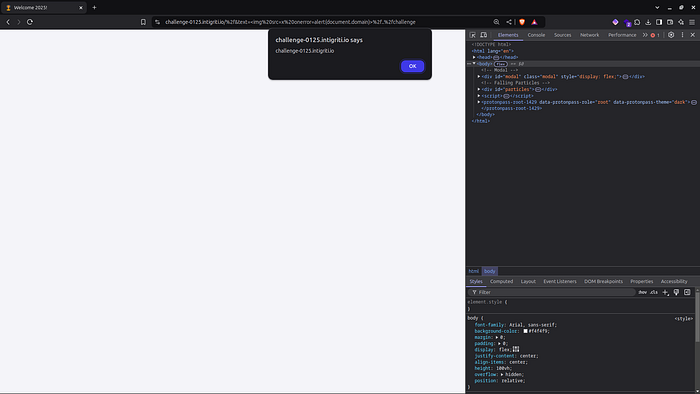Click the flex badge on body node
Image resolution: width=700 pixels, height=394 pixels.
501,64
